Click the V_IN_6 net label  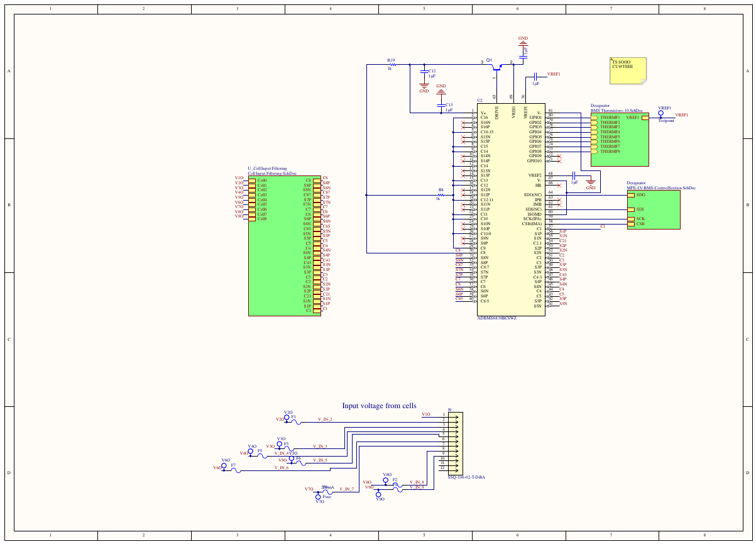281,467
